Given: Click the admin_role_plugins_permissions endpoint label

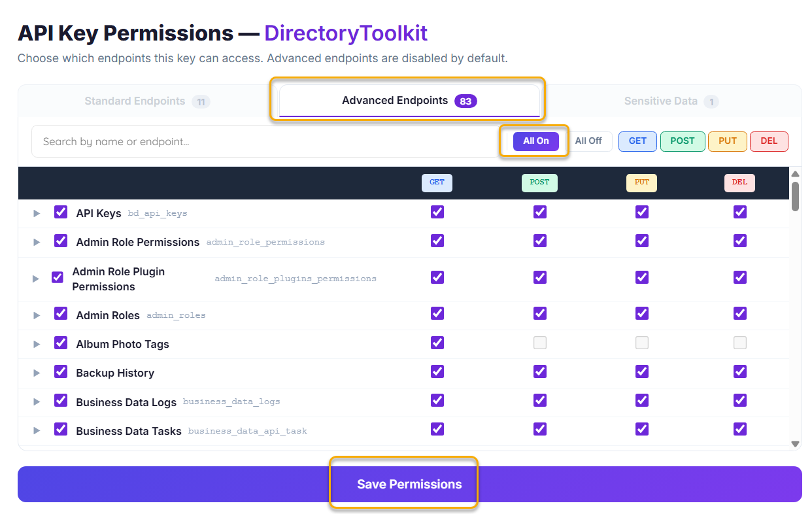Looking at the screenshot, I should (x=296, y=279).
